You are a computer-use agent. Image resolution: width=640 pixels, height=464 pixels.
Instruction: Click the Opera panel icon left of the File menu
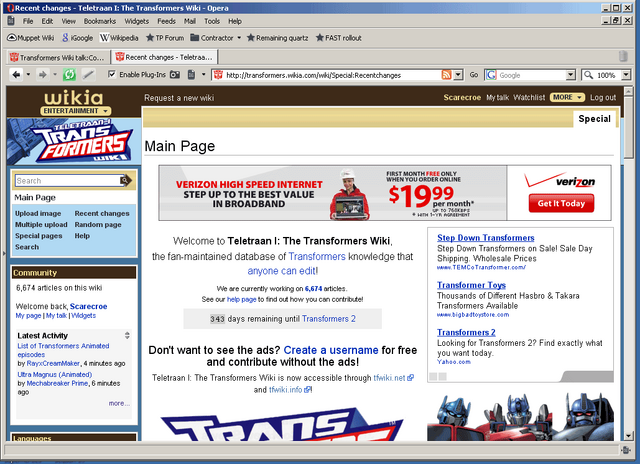(11, 21)
